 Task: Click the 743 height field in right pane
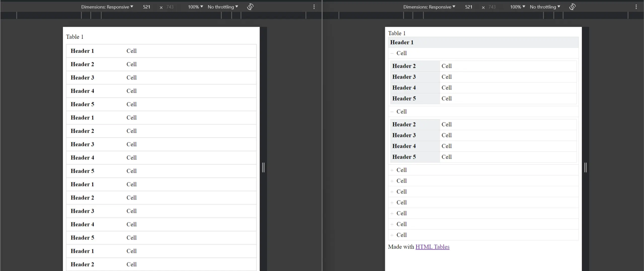click(x=492, y=7)
